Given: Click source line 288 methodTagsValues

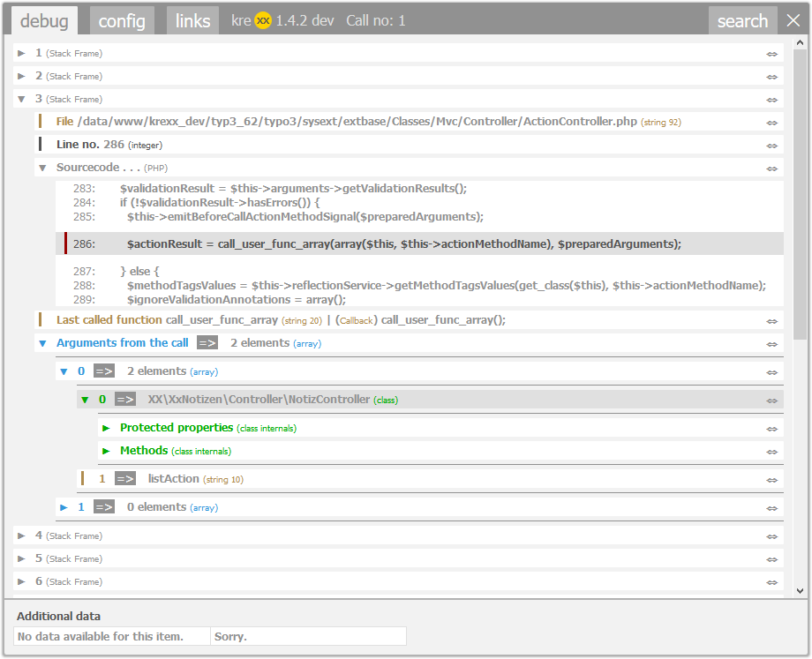Looking at the screenshot, I should [x=447, y=285].
